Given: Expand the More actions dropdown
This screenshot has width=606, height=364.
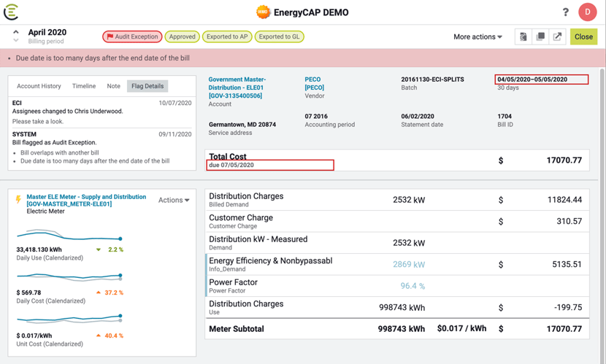Looking at the screenshot, I should pos(477,36).
